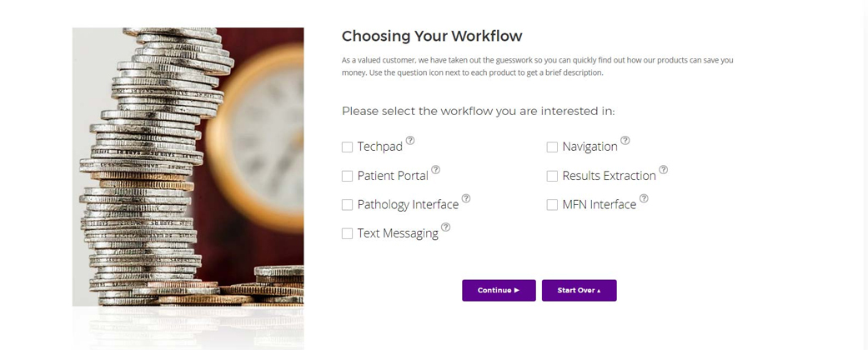Click the Results Extraction label text
This screenshot has width=868, height=350.
pos(609,177)
